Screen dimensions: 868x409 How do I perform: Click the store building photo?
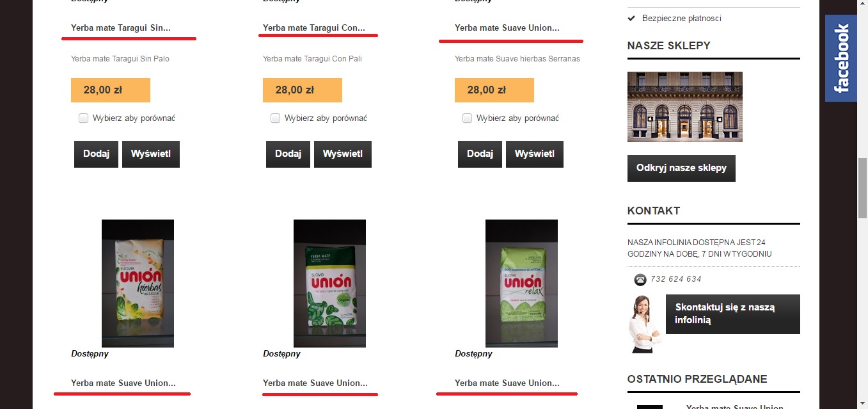click(685, 107)
